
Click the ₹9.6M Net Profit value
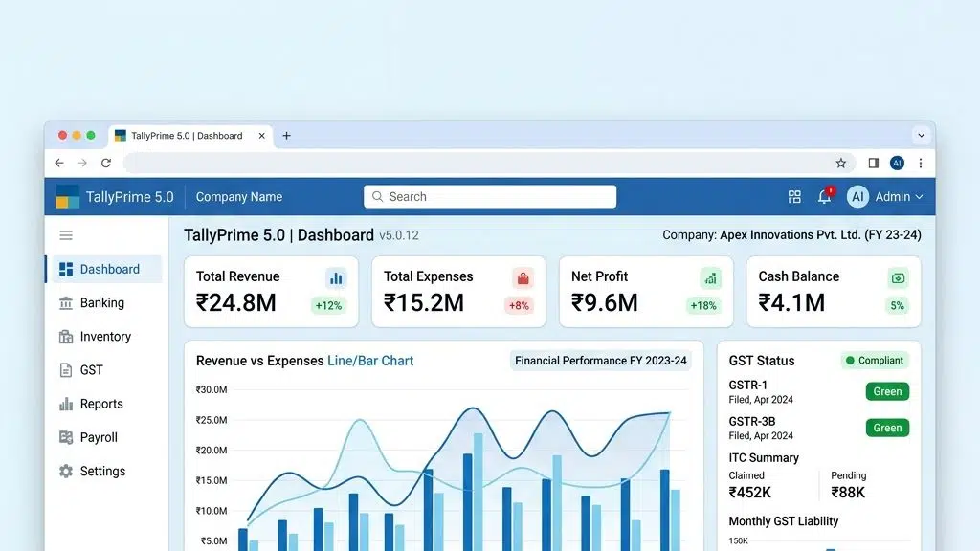(x=605, y=303)
